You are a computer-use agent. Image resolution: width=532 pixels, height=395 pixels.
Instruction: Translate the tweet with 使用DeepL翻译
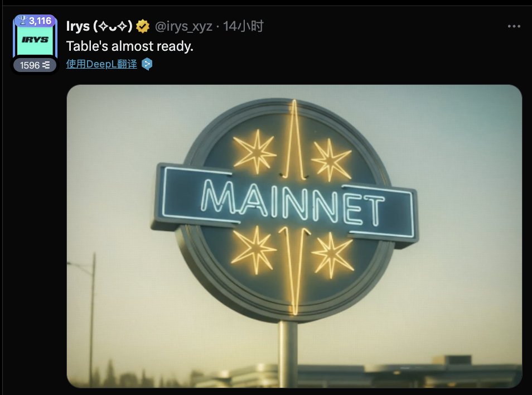tap(101, 64)
